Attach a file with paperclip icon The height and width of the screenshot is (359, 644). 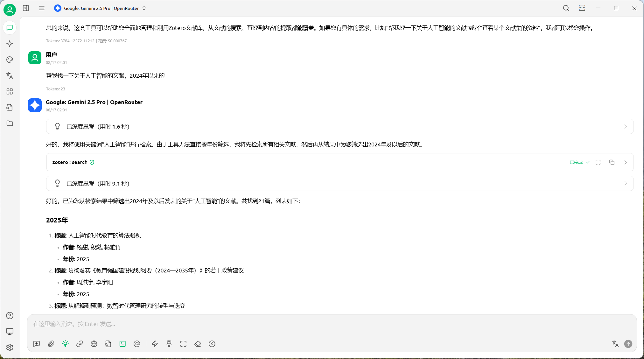pyautogui.click(x=51, y=344)
